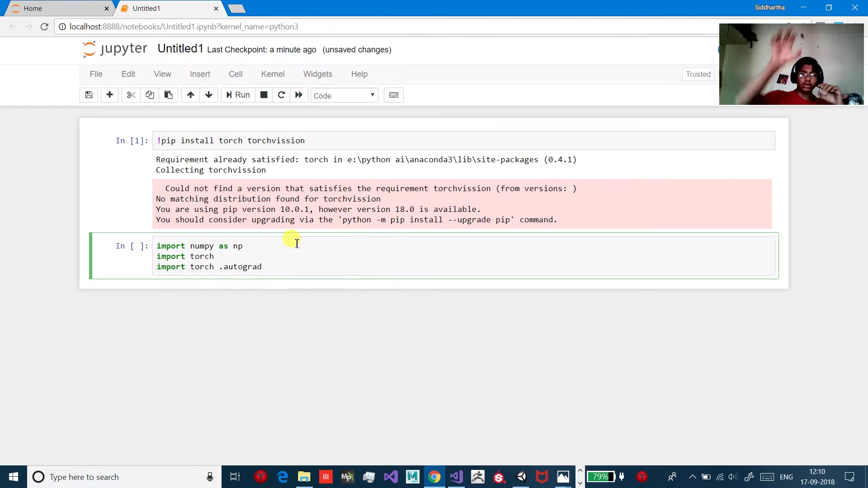Open File Explorer from taskbar
The width and height of the screenshot is (868, 488).
[x=304, y=477]
